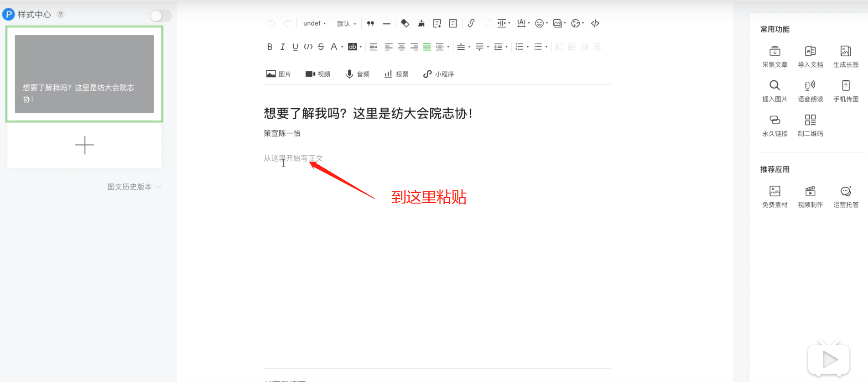
Task: Open the line spacing dropdown
Action: click(x=501, y=47)
